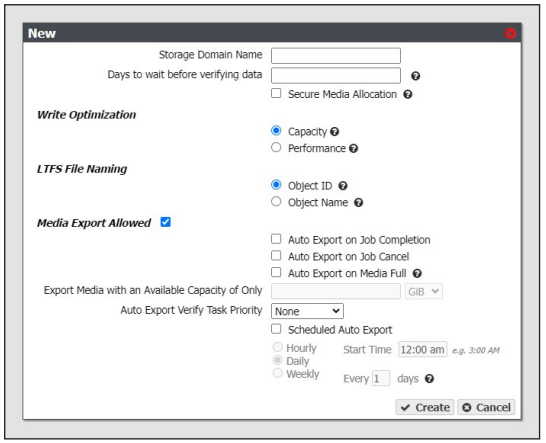Open help icon next to Object ID
546x443 pixels.
[343, 186]
